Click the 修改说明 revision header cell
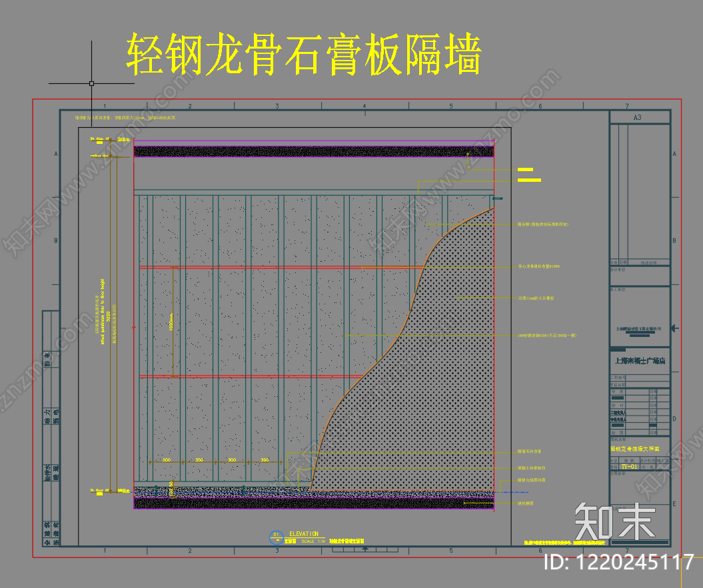The height and width of the screenshot is (588, 703). (x=648, y=262)
